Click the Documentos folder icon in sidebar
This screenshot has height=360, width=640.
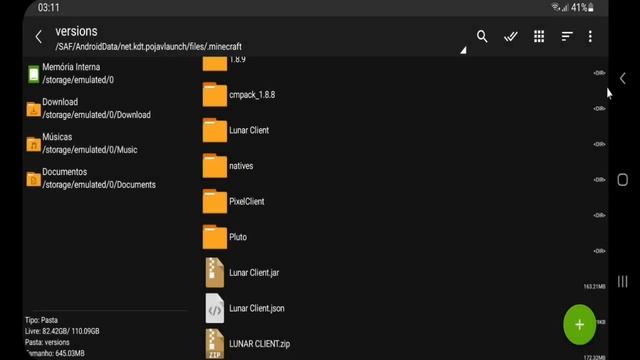pos(33,180)
